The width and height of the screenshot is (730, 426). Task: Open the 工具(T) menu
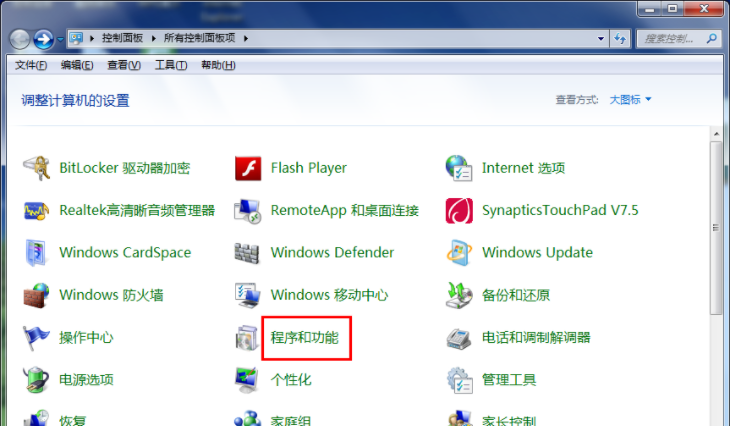coord(171,65)
